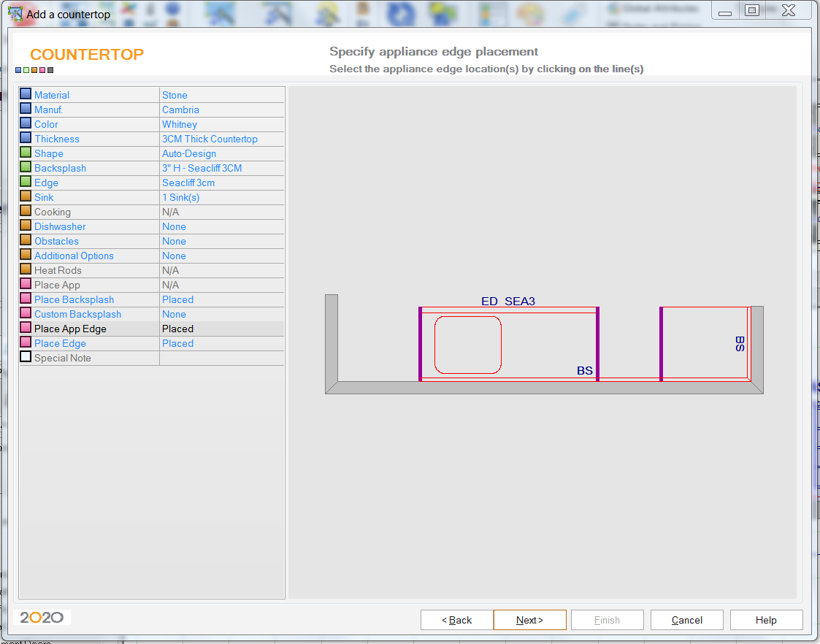
Task: Select the Thickness step link
Action: click(57, 139)
